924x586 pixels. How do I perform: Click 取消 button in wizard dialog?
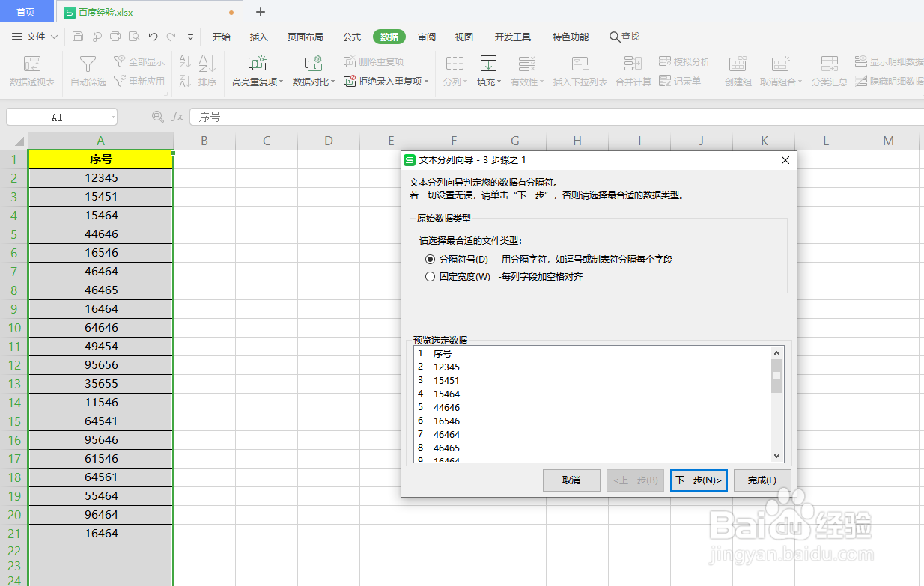click(x=571, y=480)
